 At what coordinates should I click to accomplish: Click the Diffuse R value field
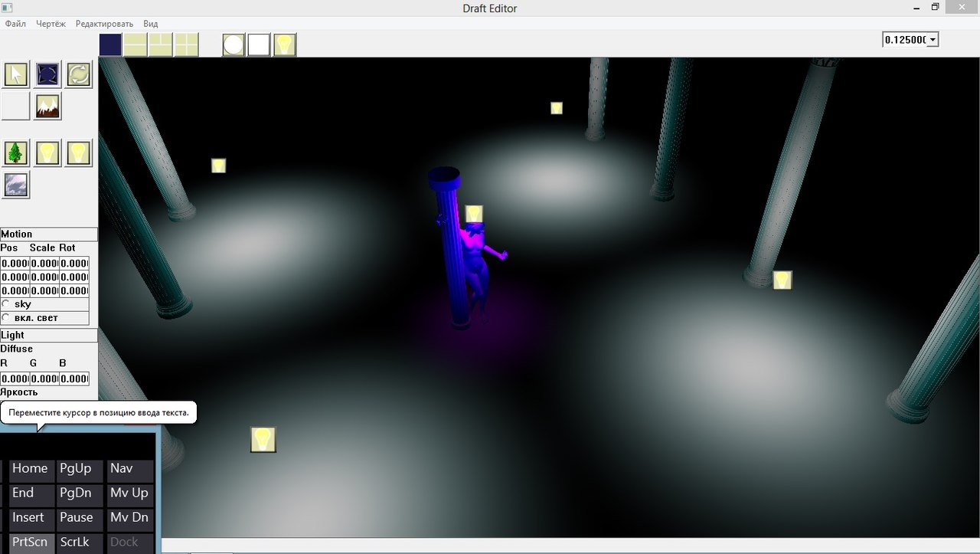15,379
